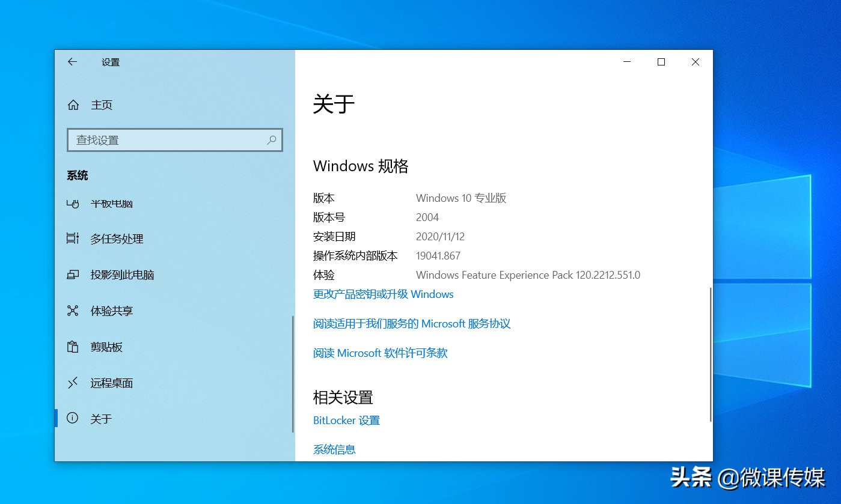The height and width of the screenshot is (504, 841).
Task: Select Windows 10 专业版 text
Action: (461, 198)
